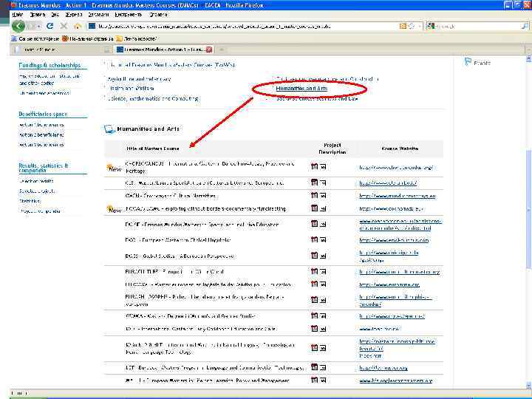The height and width of the screenshot is (399, 532).
Task: Open Results, statistics & compendia heading
Action: (x=44, y=168)
